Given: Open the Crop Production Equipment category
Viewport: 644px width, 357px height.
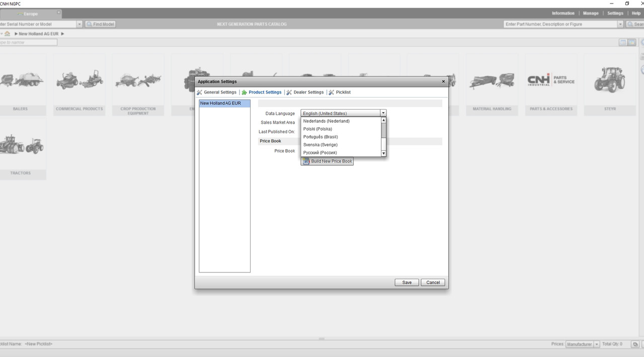Looking at the screenshot, I should click(x=138, y=84).
